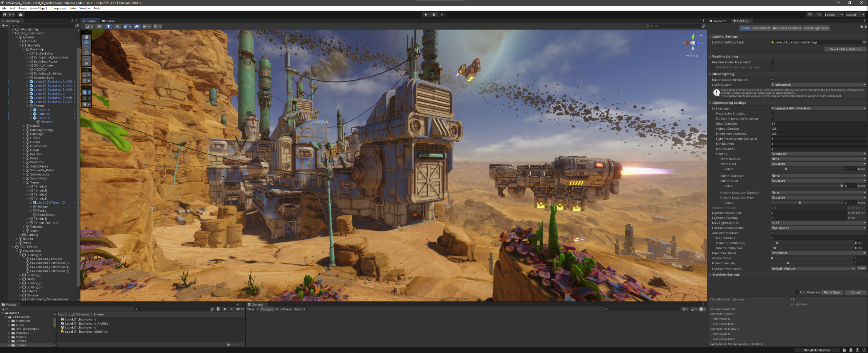The height and width of the screenshot is (353, 868).
Task: Open the Filtering Advanced dropdown
Action: [818, 154]
